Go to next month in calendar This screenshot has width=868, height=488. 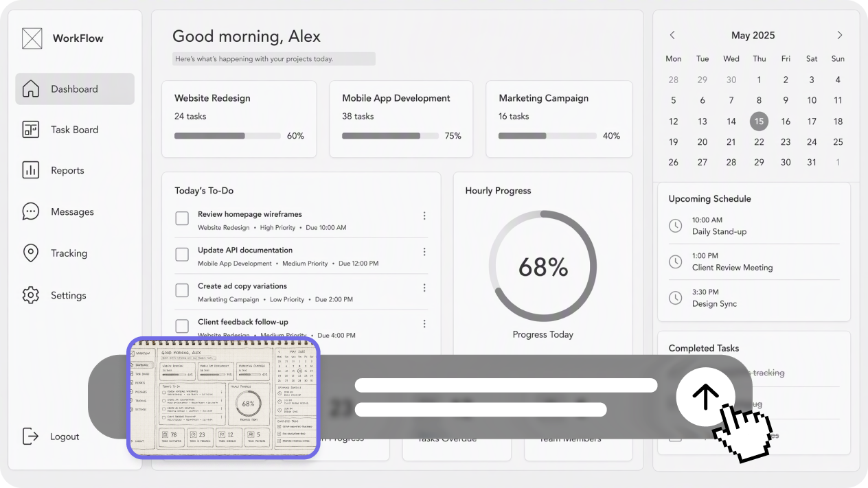tap(839, 35)
